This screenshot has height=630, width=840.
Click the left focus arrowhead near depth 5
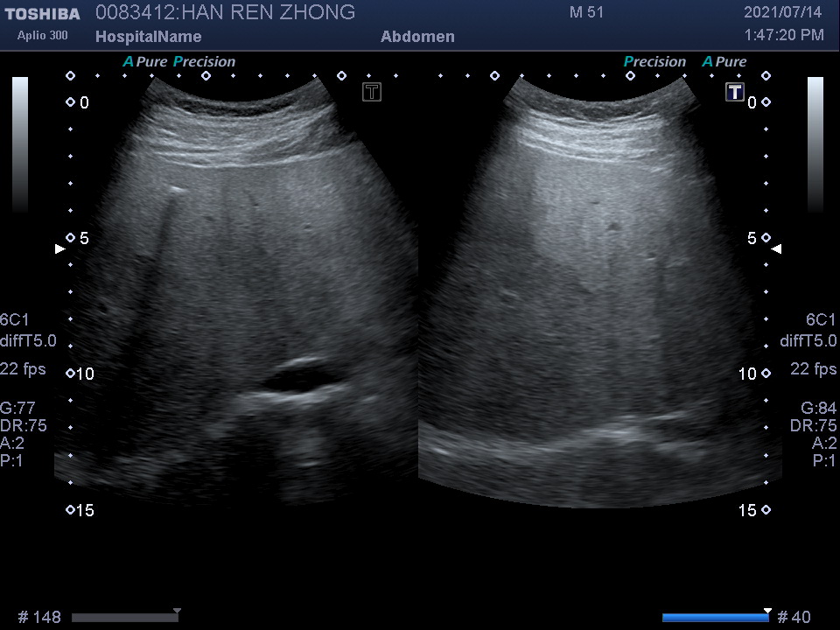click(x=59, y=249)
